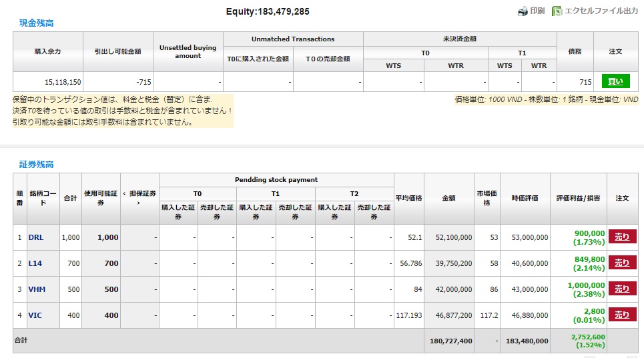Expand the 担保証券 column chevrons

[x=139, y=198]
